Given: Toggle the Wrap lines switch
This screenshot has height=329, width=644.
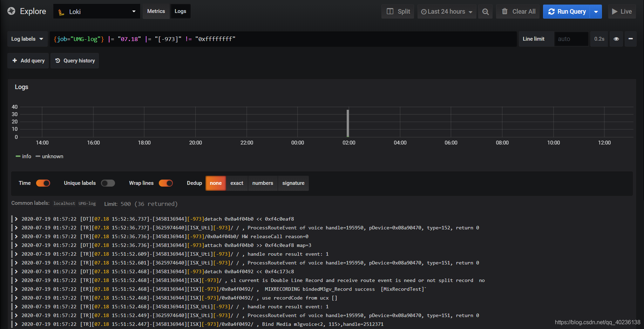Looking at the screenshot, I should pos(166,183).
